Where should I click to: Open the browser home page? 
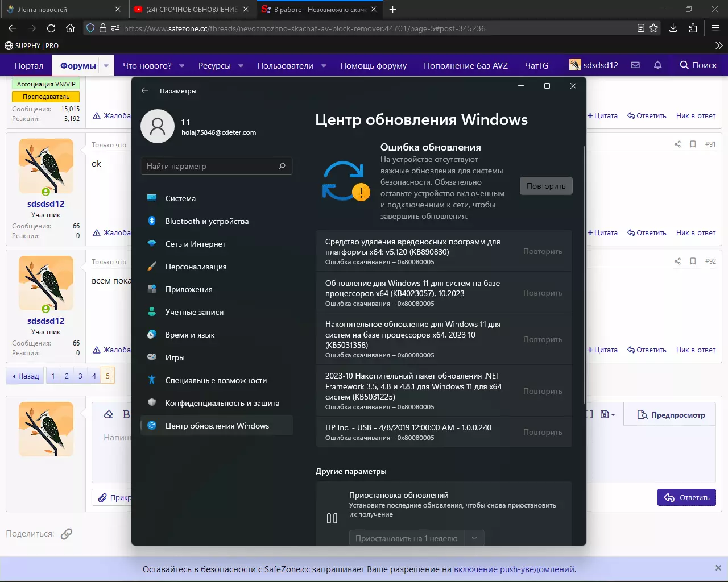[70, 28]
